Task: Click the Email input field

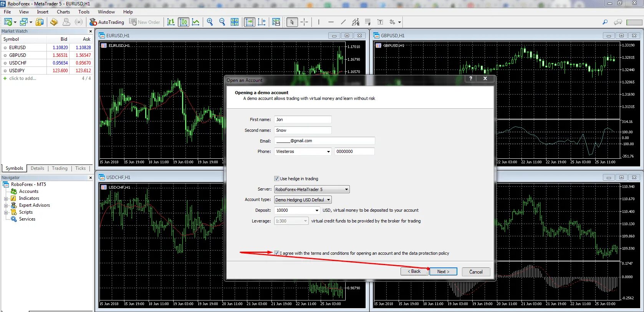Action: coord(324,141)
